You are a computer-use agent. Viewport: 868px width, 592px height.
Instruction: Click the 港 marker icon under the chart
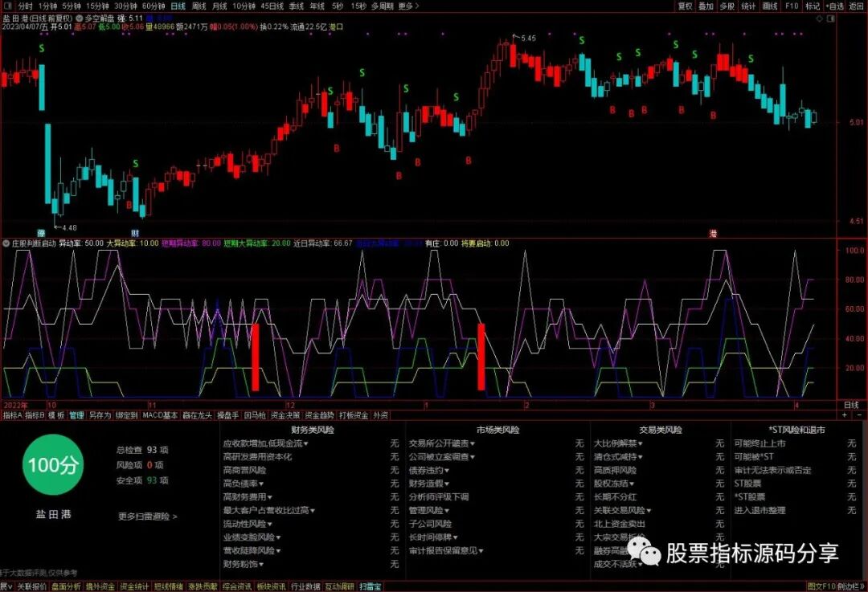click(714, 234)
